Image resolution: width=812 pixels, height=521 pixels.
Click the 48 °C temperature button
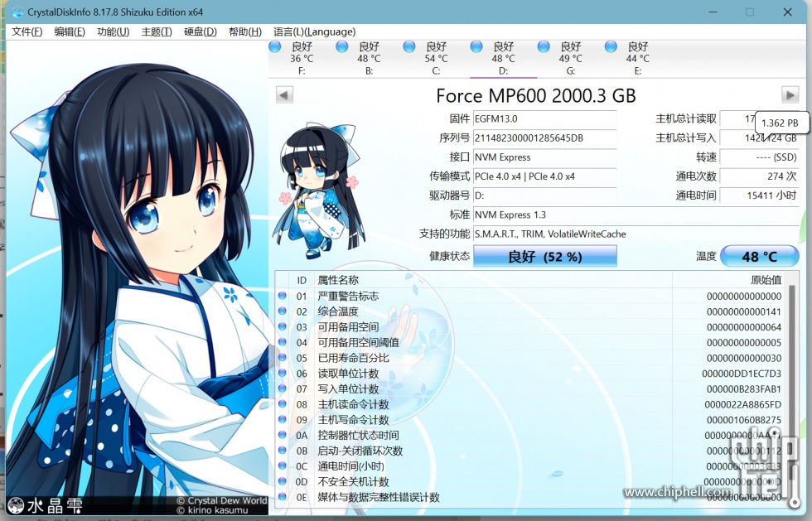coord(759,256)
